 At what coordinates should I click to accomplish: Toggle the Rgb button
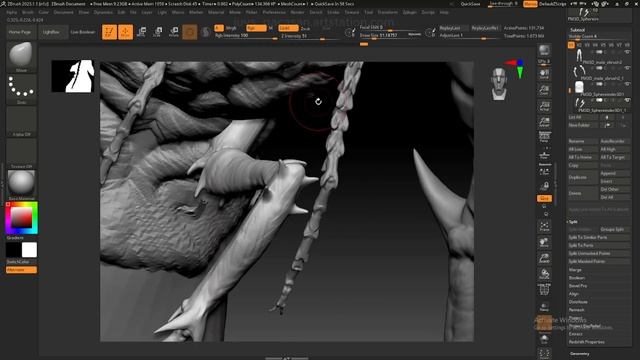coord(256,28)
